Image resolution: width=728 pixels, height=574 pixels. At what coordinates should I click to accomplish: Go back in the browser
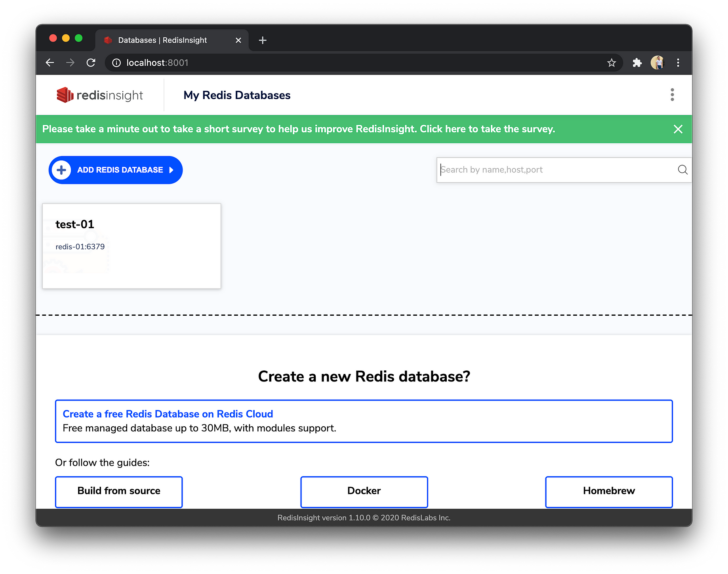coord(50,63)
